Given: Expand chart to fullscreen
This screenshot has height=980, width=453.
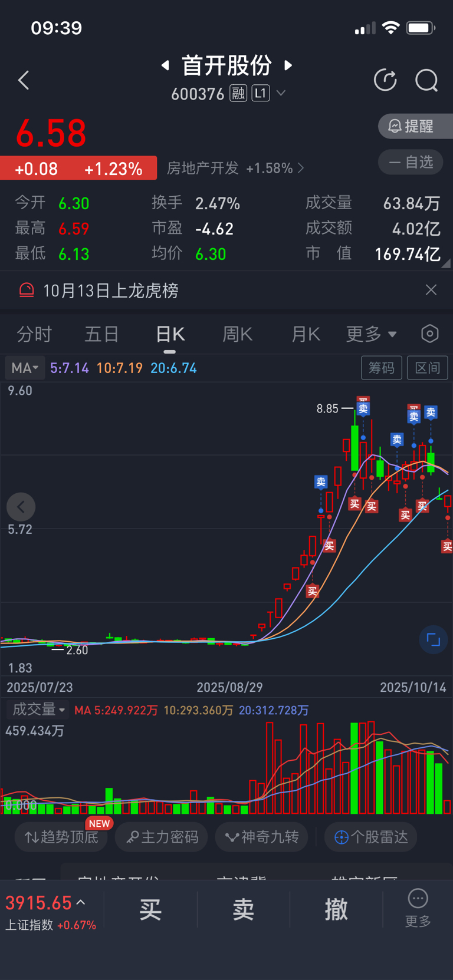Looking at the screenshot, I should point(434,640).
